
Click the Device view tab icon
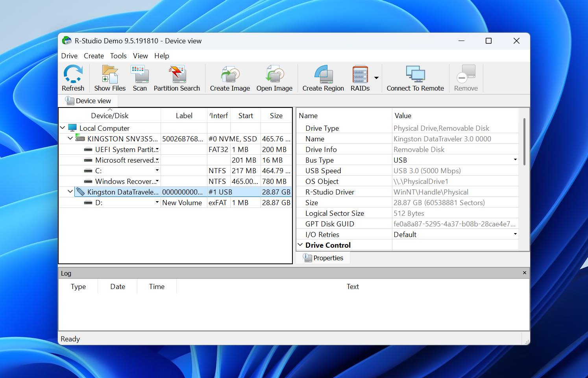click(70, 100)
